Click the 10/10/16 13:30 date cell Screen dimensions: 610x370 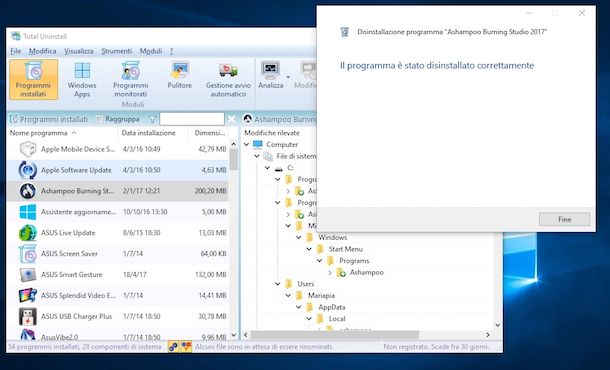coord(145,212)
